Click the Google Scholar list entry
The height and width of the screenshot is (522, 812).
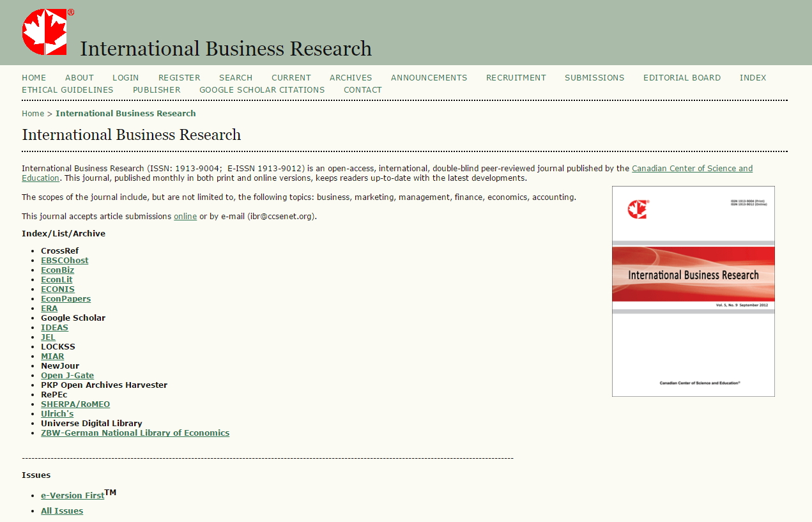click(73, 318)
